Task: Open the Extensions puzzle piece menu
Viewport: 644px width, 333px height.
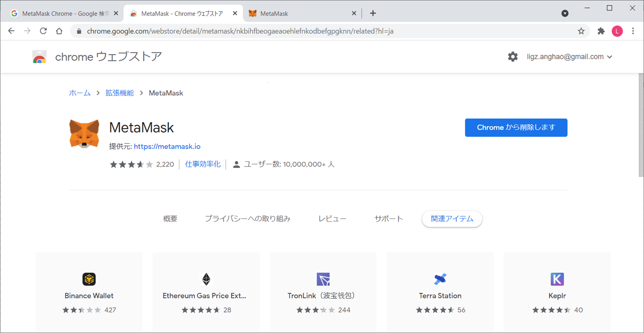Action: point(601,31)
